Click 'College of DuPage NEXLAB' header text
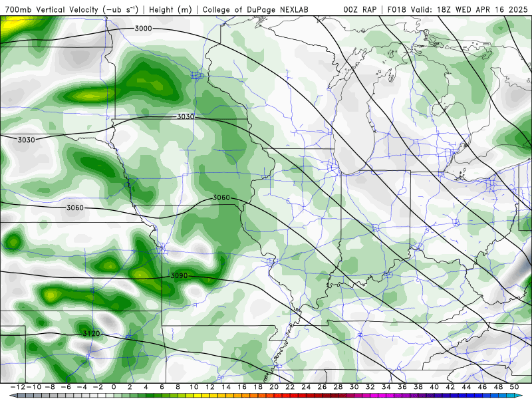The image size is (532, 399). tap(255, 9)
